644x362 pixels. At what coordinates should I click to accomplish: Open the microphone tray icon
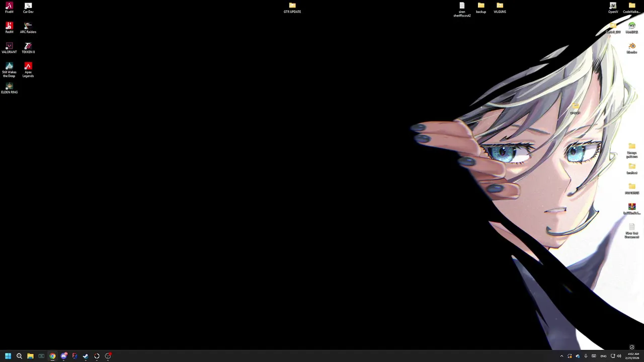tap(586, 356)
